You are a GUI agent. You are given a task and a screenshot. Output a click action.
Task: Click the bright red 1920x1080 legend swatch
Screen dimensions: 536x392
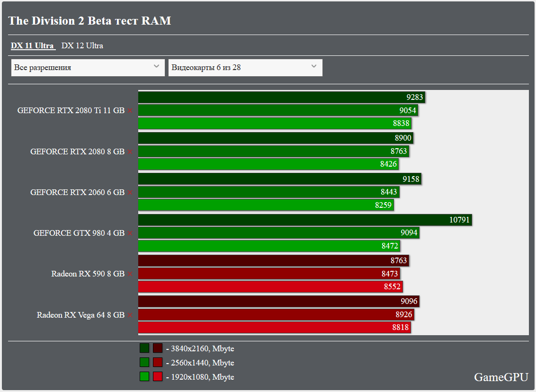[x=158, y=377]
